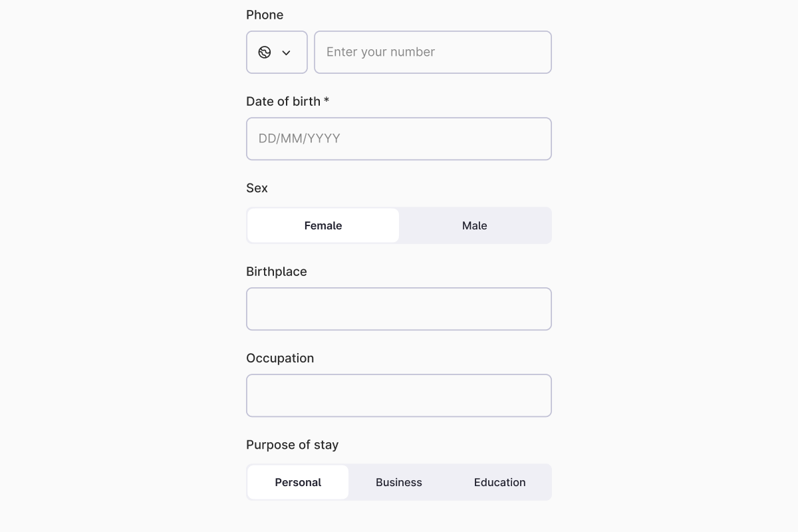Click the required asterisk beside Date of birth
This screenshot has width=798, height=532.
tap(327, 101)
